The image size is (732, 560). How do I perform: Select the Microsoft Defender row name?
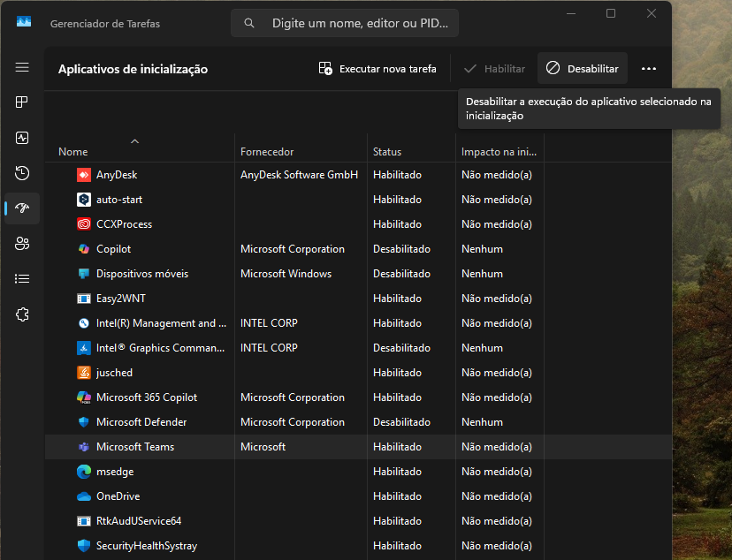(x=141, y=422)
